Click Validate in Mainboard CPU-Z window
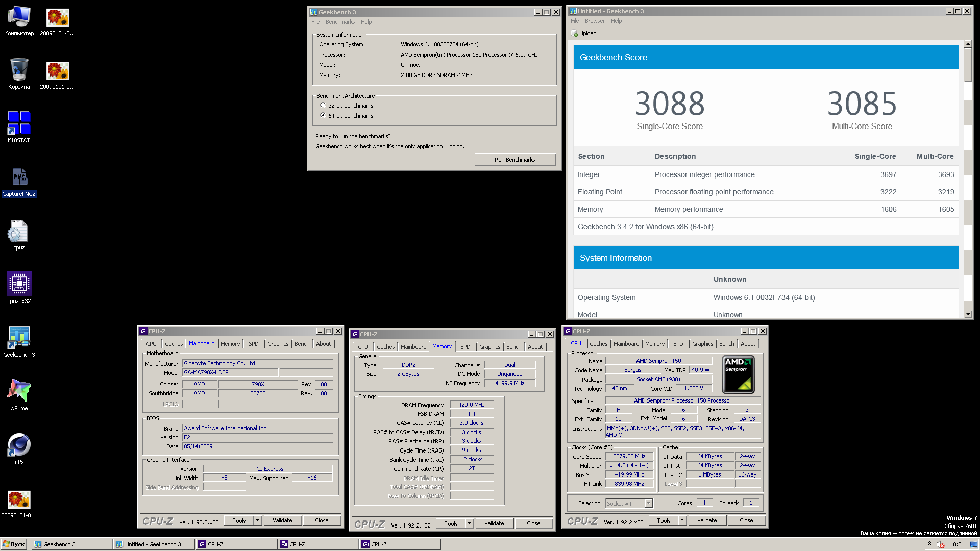 282,520
